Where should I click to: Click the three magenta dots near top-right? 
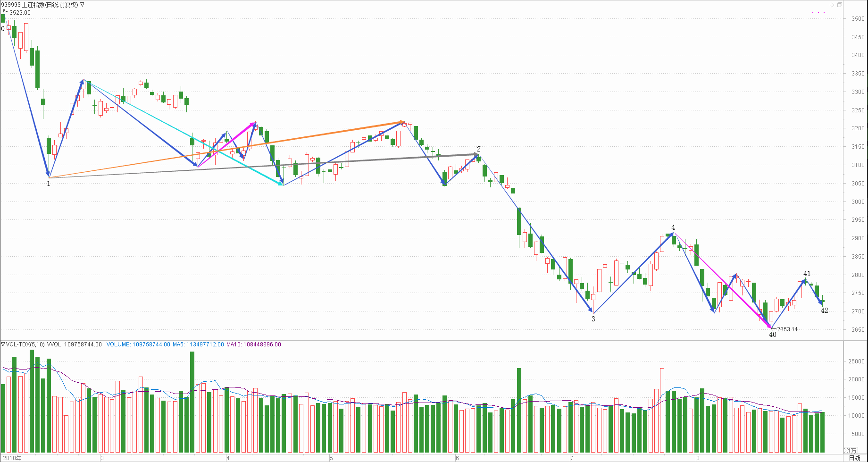(818, 13)
